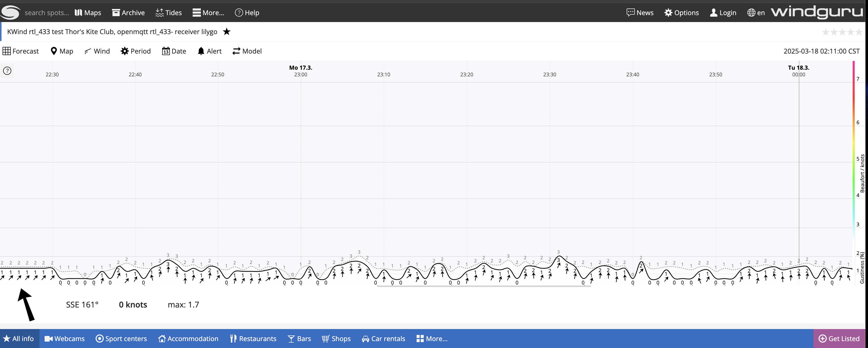Image resolution: width=868 pixels, height=348 pixels.
Task: Select the All info tab
Action: tap(19, 339)
